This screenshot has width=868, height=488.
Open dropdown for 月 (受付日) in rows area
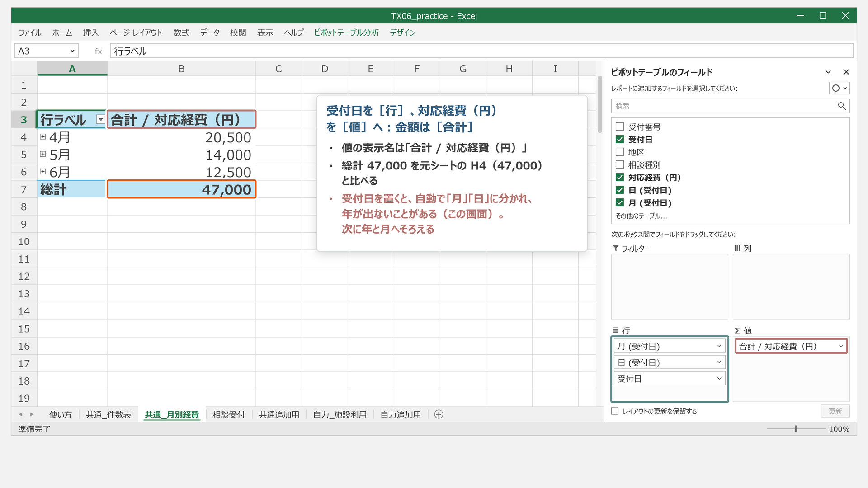click(719, 346)
